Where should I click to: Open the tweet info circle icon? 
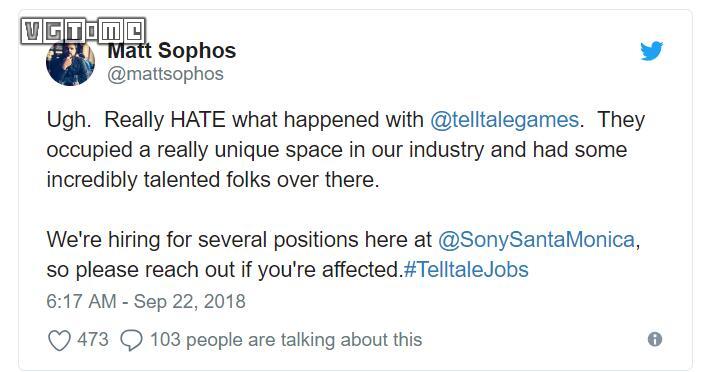click(655, 339)
